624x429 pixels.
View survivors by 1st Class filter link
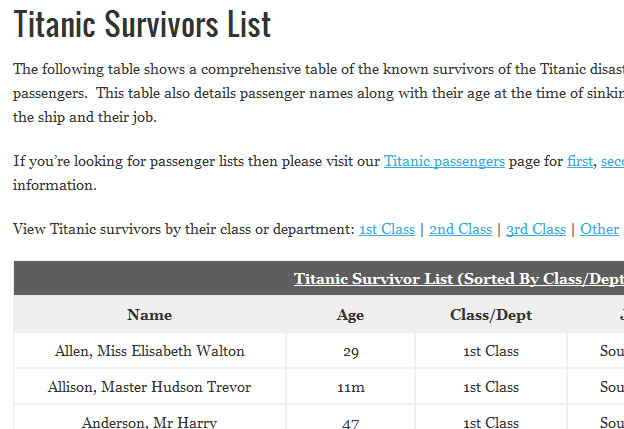click(387, 229)
